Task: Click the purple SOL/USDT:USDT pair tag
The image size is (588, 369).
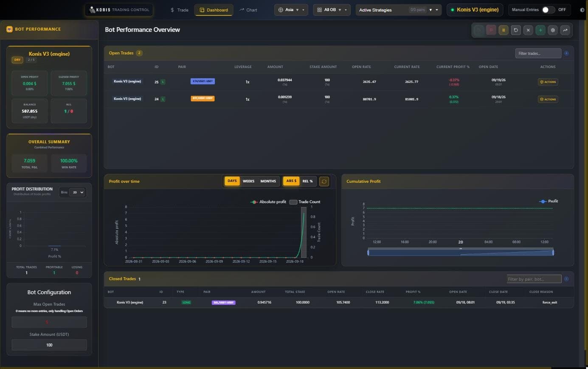Action: point(224,302)
